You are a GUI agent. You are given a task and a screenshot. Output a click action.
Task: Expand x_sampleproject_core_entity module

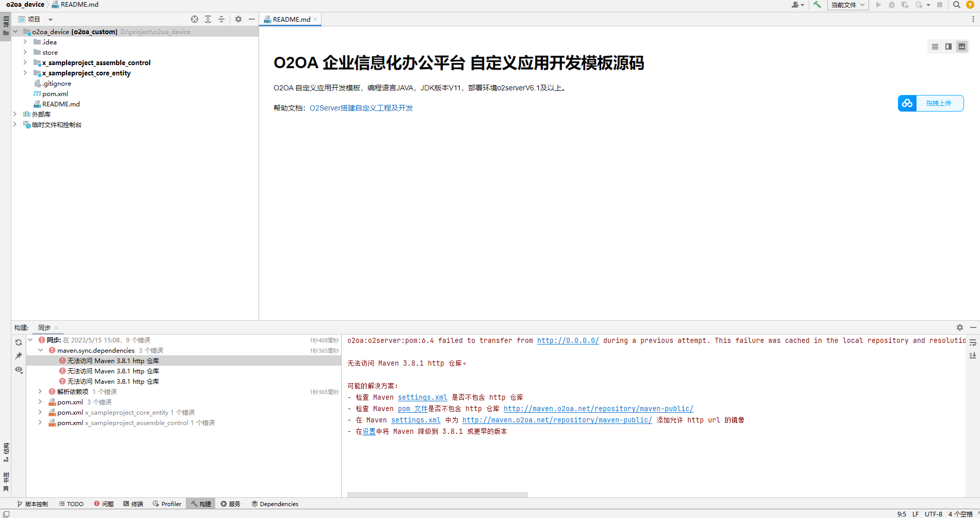click(x=25, y=73)
